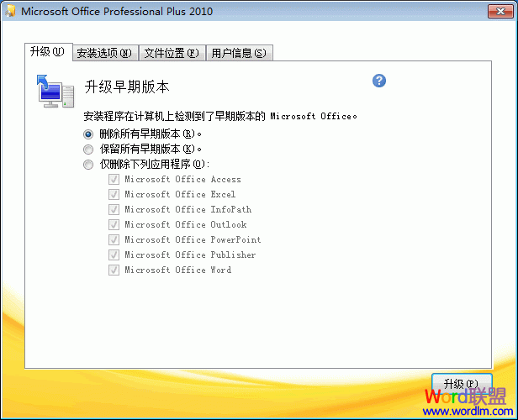Toggle the Microsoft Office Access checkbox
The width and height of the screenshot is (518, 420).
113,180
